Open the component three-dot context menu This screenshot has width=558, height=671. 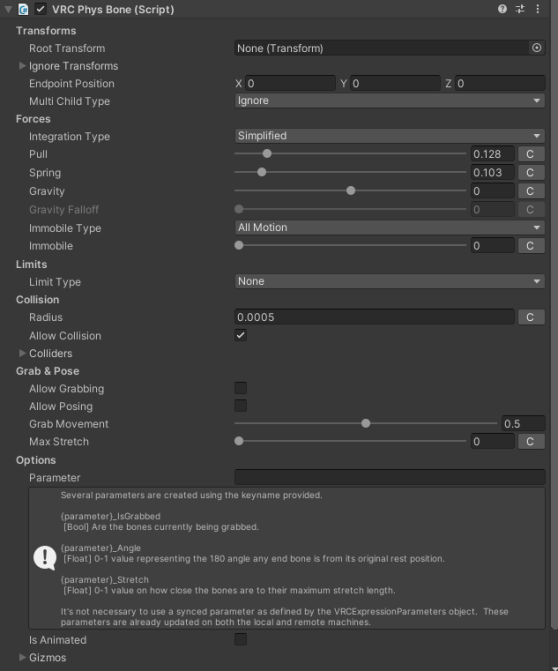(x=537, y=9)
